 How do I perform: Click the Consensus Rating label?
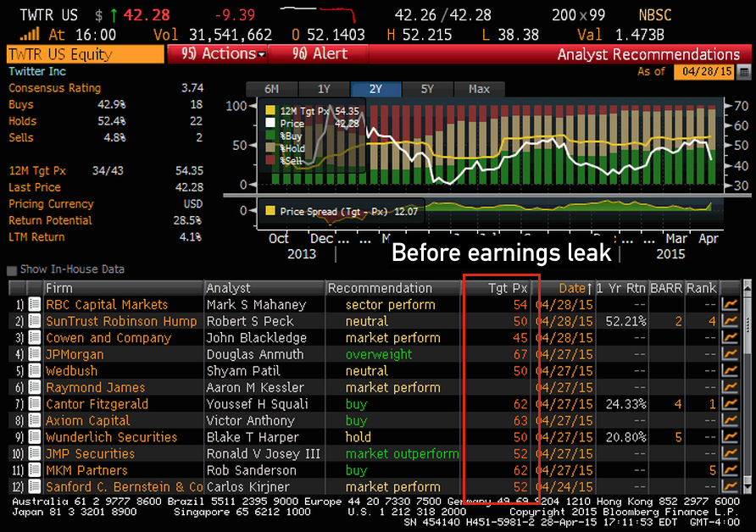click(55, 88)
